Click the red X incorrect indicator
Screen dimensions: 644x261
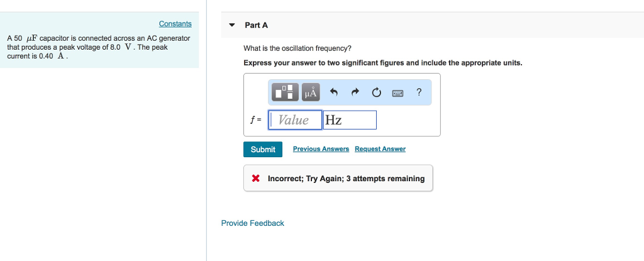pos(256,179)
